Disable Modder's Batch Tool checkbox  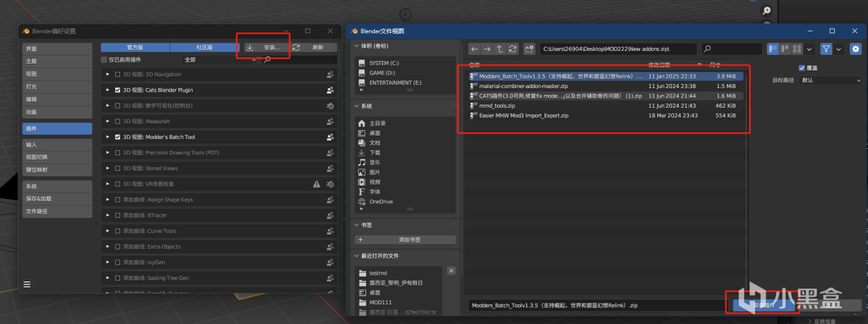(118, 137)
